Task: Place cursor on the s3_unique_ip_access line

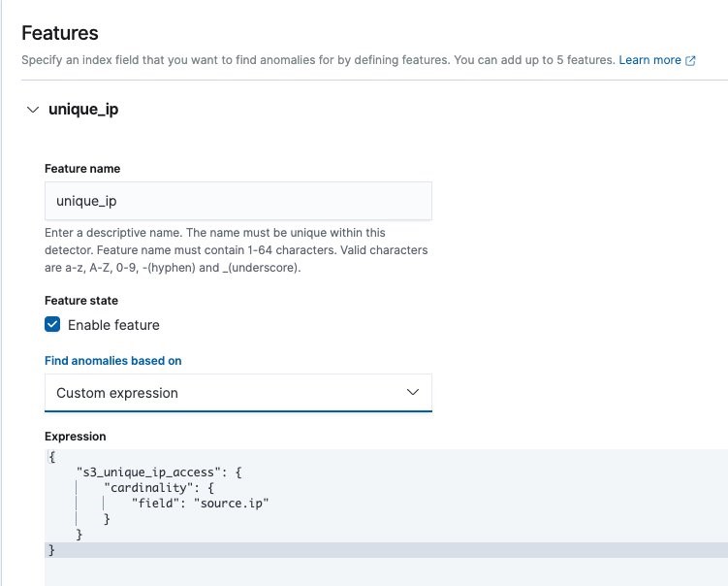Action: coord(159,472)
